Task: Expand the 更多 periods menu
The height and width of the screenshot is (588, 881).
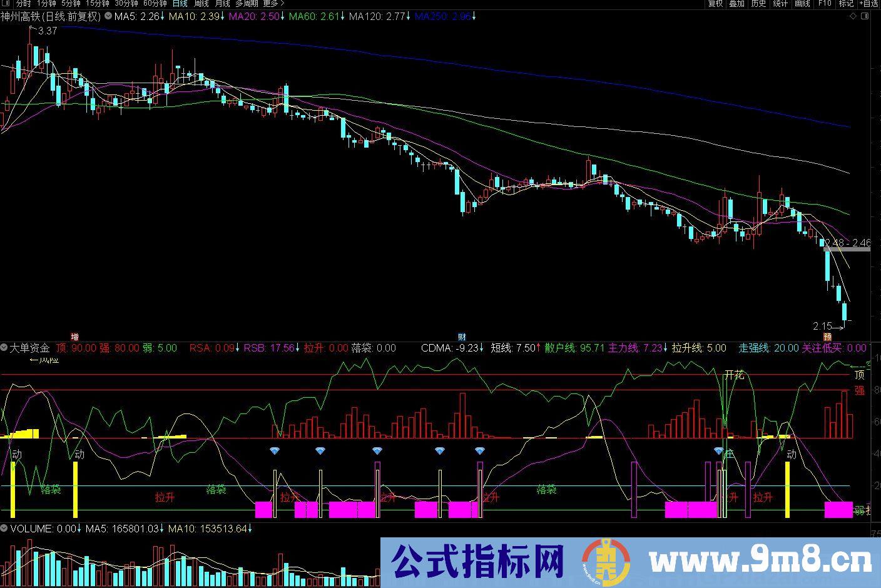Action: coord(273,4)
